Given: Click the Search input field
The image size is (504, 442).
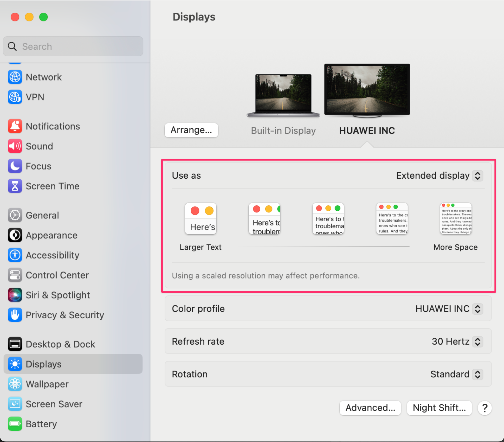Looking at the screenshot, I should point(73,46).
